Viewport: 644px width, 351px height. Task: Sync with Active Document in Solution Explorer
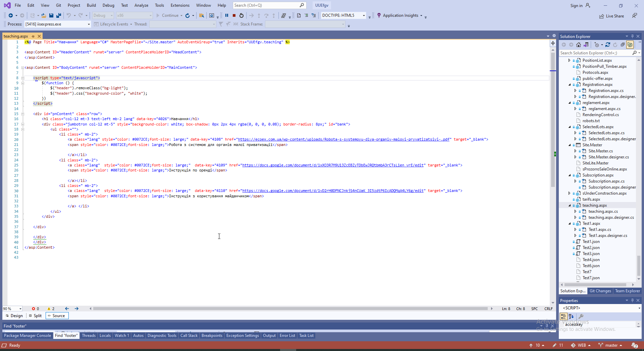608,45
